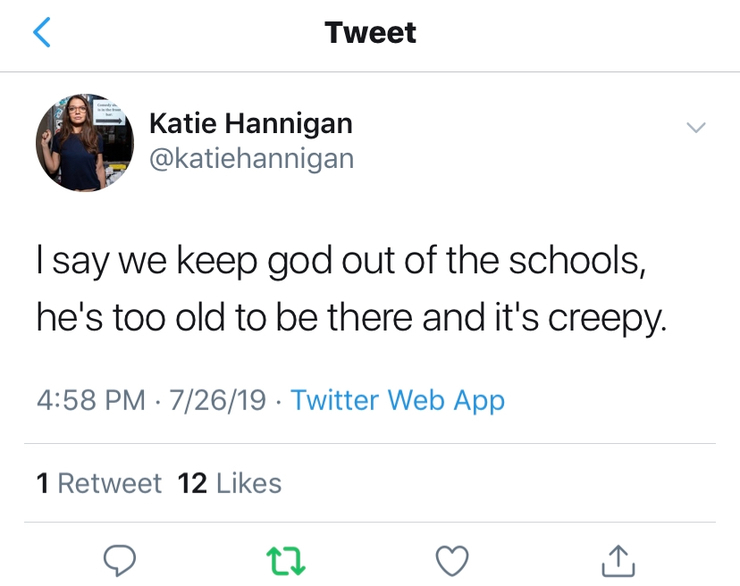Open the Katie Hannigan display name

251,124
